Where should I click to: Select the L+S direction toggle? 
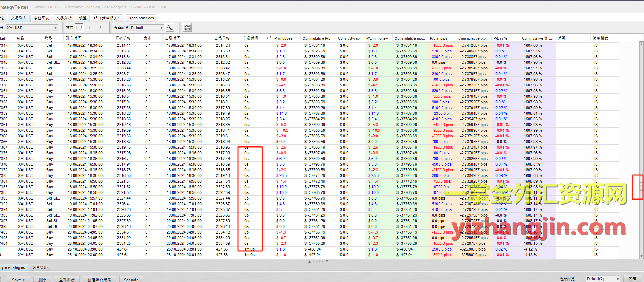(x=79, y=28)
